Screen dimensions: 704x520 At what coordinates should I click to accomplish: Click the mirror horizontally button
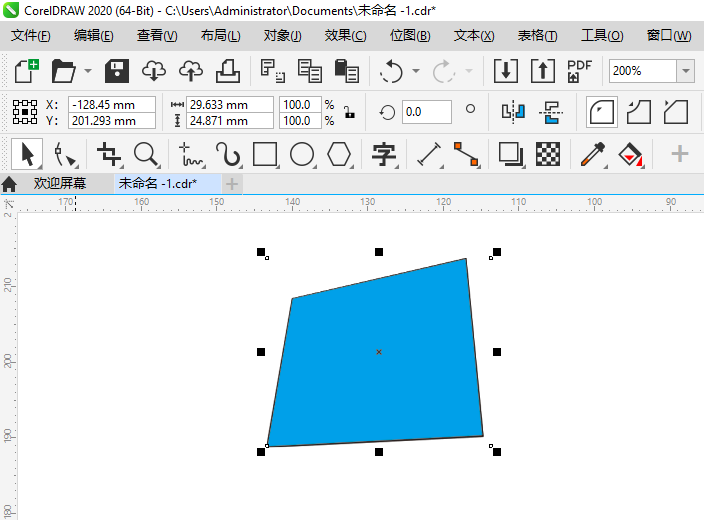[x=513, y=111]
